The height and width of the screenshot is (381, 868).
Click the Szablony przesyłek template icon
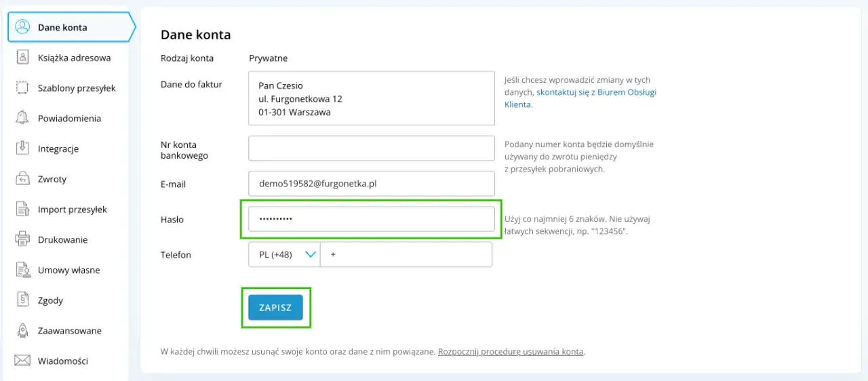click(22, 88)
